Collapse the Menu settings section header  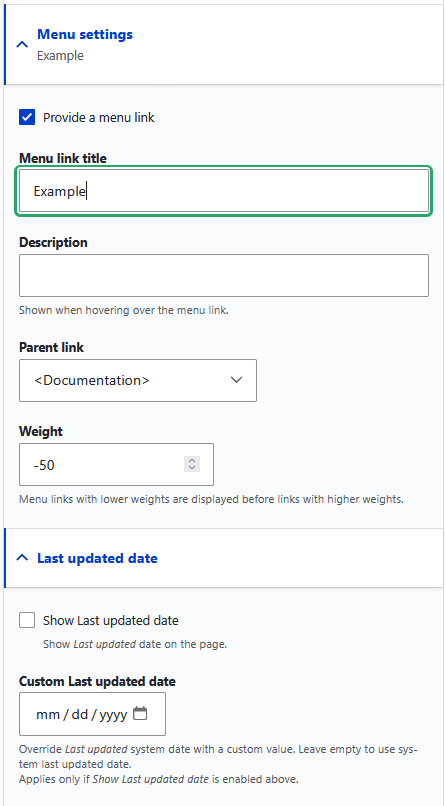click(224, 45)
